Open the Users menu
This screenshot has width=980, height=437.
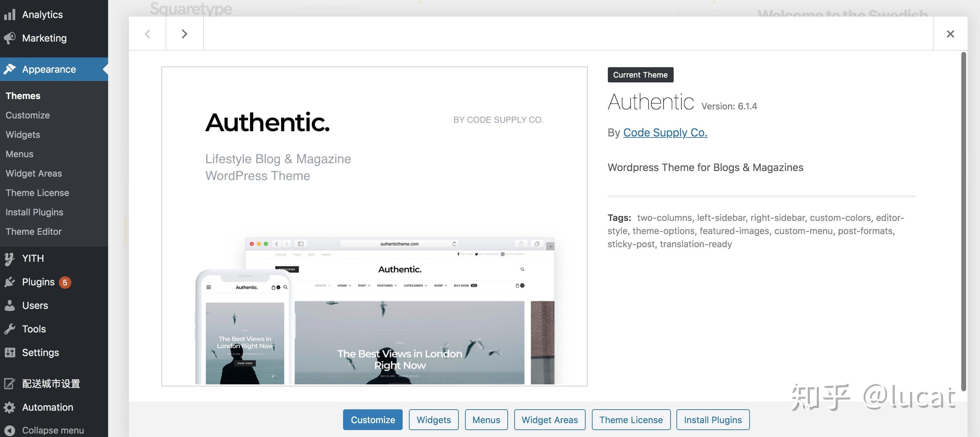point(54,305)
